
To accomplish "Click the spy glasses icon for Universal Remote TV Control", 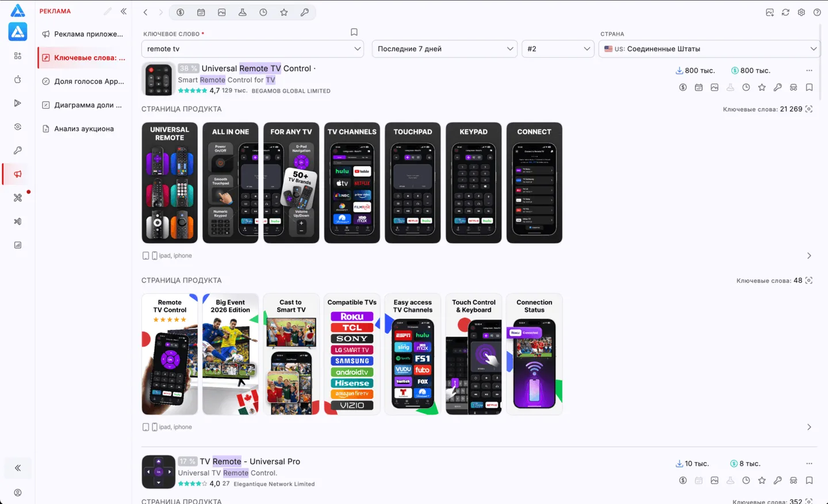I will point(793,87).
